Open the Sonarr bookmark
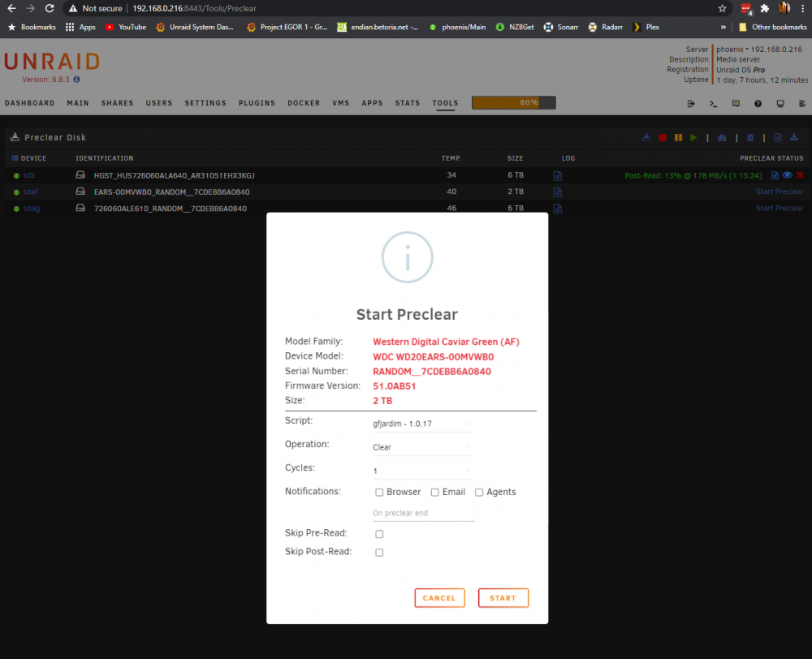Image resolution: width=812 pixels, height=659 pixels. click(x=561, y=27)
